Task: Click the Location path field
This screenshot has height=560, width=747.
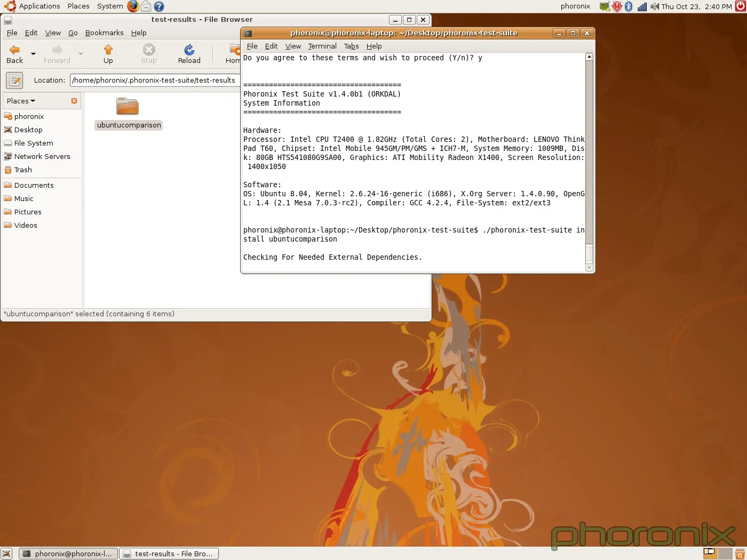Action: coord(155,80)
